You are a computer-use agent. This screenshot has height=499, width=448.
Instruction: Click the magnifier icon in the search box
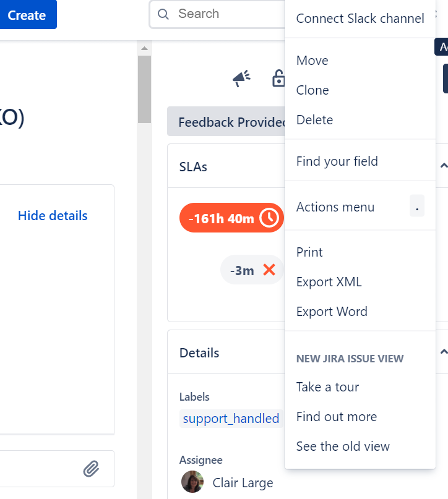tap(163, 14)
